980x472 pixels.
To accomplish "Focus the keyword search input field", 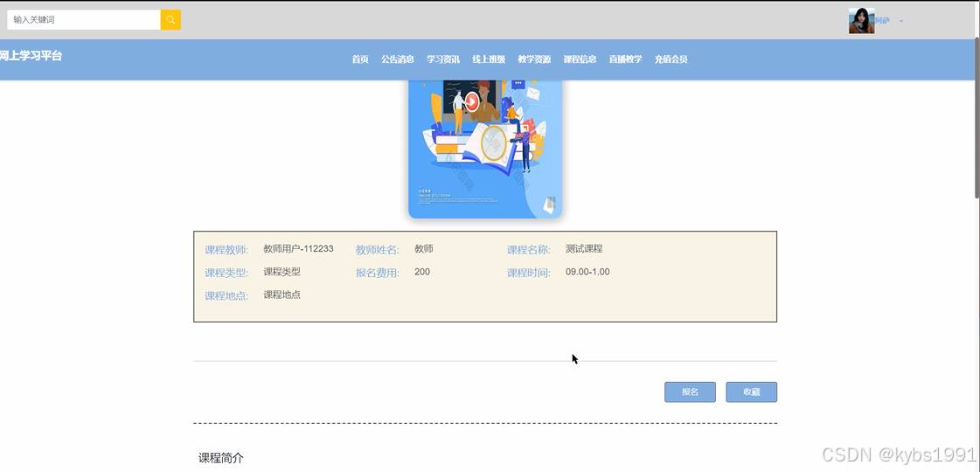I will [x=84, y=20].
